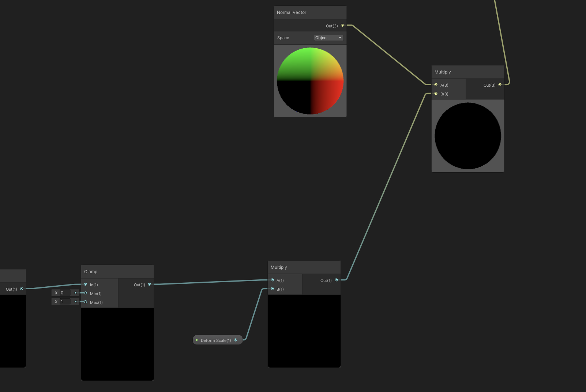586x392 pixels.
Task: Select the A(3) input port on Multiply
Action: (436, 84)
